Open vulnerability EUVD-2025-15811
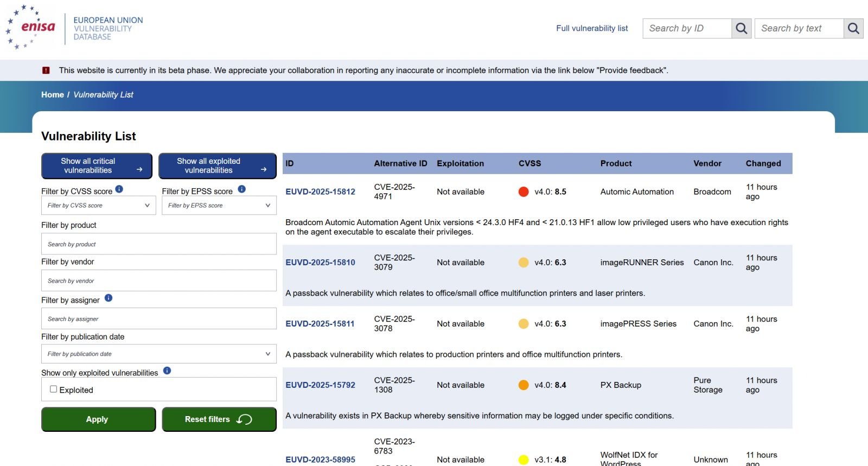The height and width of the screenshot is (466, 868). tap(320, 324)
